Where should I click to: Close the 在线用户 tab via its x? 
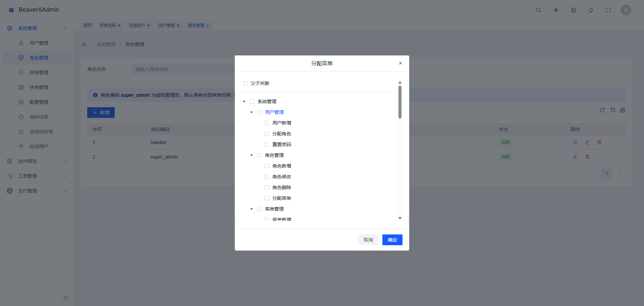pos(149,26)
